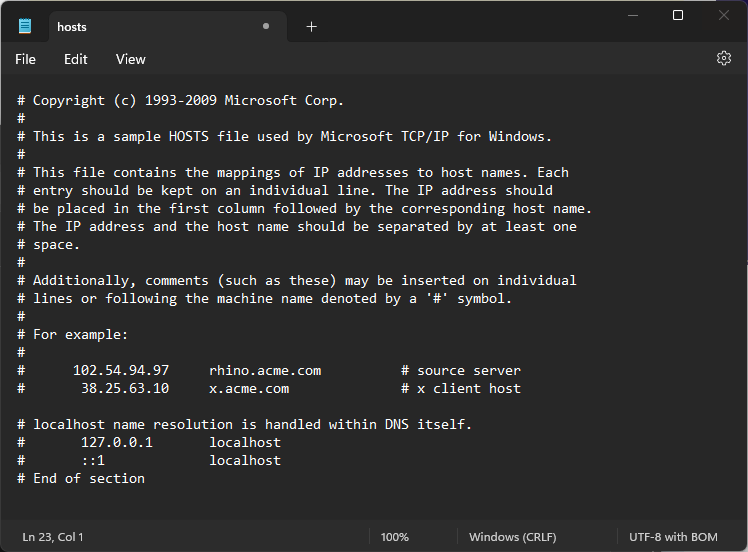Click on '38.25.63.10' in the text
The width and height of the screenshot is (748, 552).
tap(125, 388)
